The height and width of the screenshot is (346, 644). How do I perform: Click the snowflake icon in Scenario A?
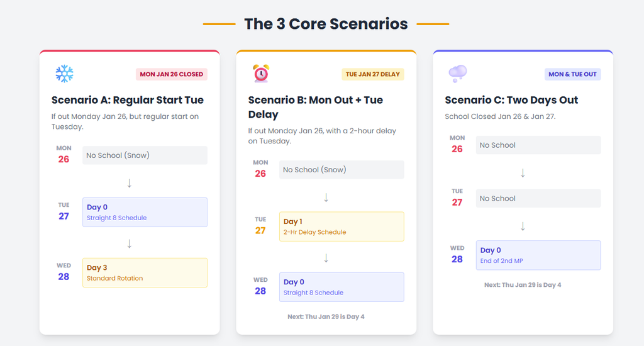coord(64,74)
